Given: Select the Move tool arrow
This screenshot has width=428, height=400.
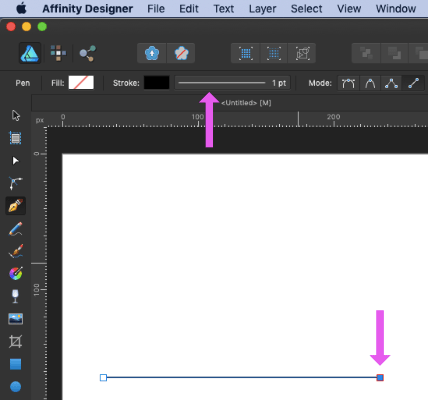Looking at the screenshot, I should (x=16, y=116).
